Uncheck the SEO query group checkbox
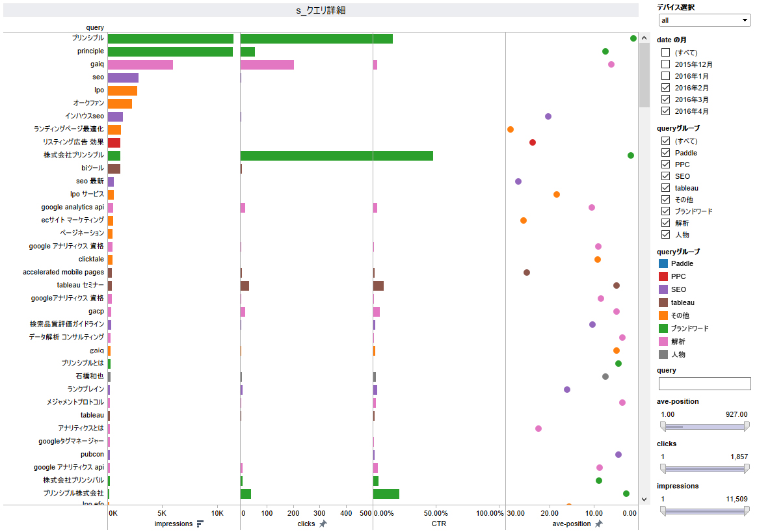This screenshot has height=532, width=757. click(x=665, y=176)
